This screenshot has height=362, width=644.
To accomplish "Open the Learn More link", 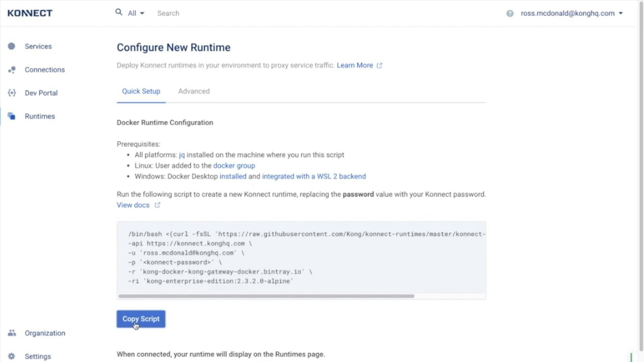I will click(355, 65).
